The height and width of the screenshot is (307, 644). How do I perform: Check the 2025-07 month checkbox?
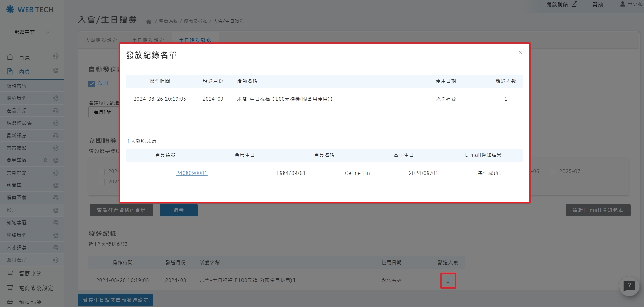coord(553,172)
